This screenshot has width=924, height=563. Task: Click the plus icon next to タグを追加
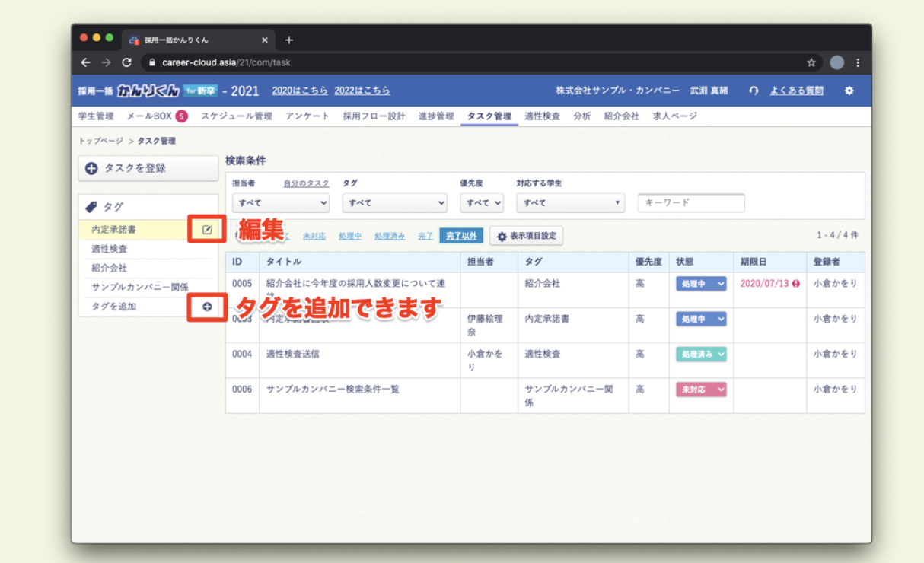pos(207,307)
